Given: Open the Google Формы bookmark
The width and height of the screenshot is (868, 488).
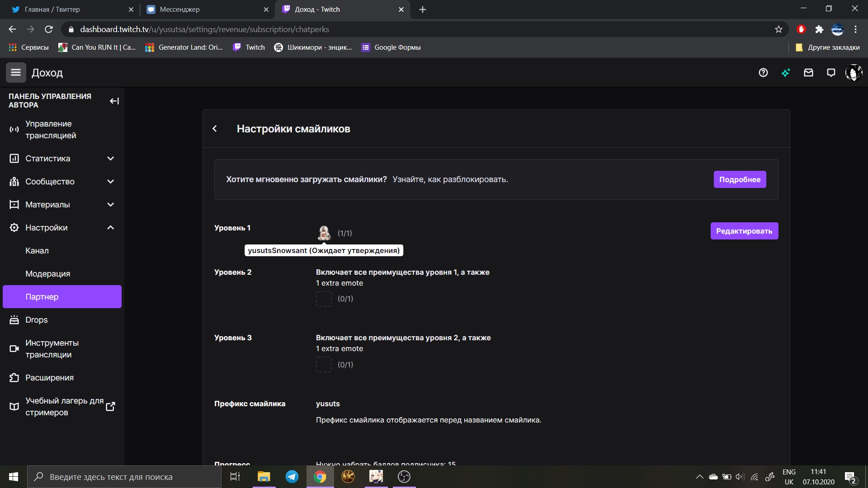Looking at the screenshot, I should [391, 47].
